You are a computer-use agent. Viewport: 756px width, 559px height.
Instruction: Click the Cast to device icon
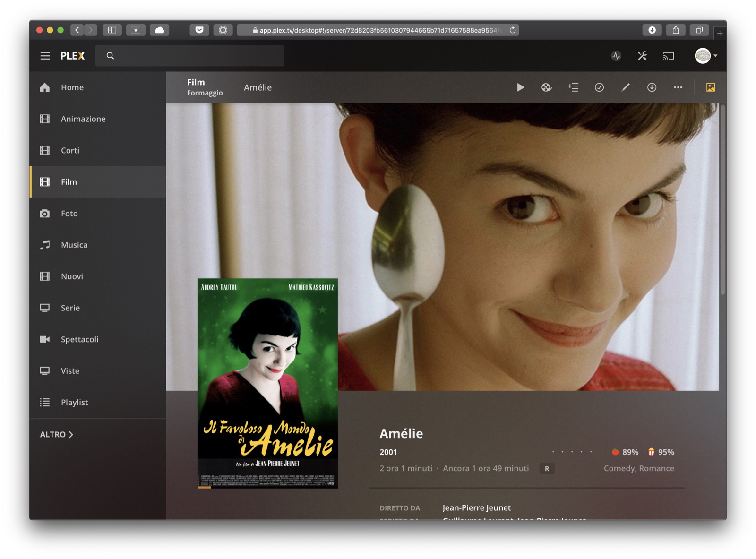669,56
